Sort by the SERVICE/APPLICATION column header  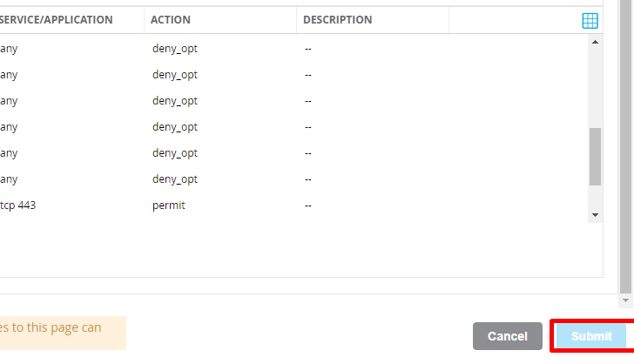coord(57,19)
